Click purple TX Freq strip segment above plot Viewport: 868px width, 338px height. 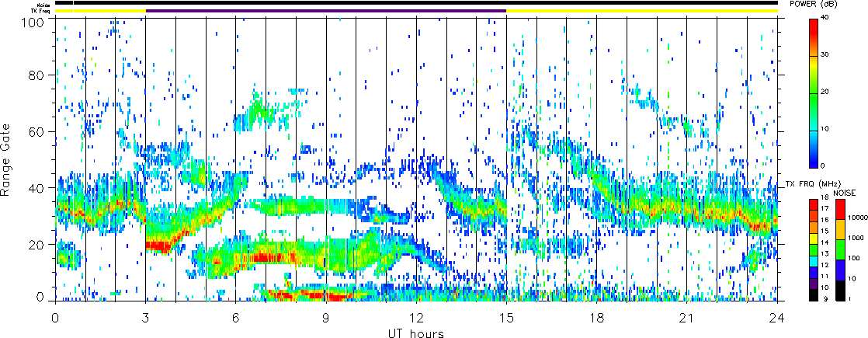(x=326, y=11)
